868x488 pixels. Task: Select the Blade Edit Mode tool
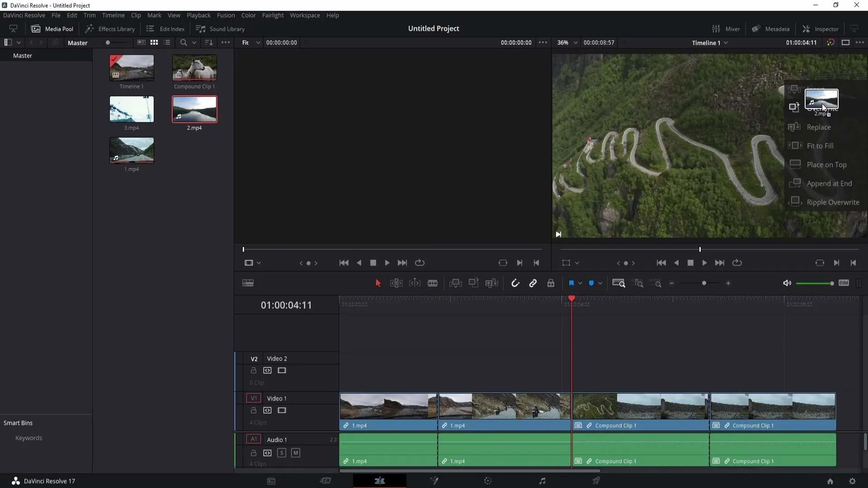click(433, 283)
